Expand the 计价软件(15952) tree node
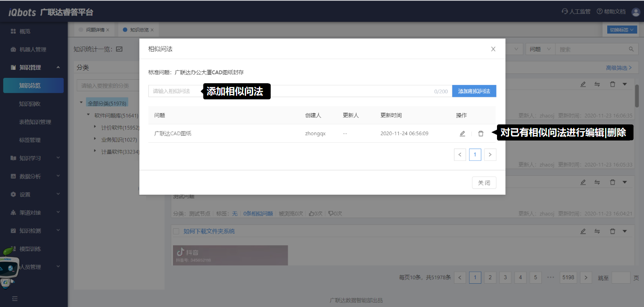This screenshot has height=307, width=644. click(x=95, y=127)
